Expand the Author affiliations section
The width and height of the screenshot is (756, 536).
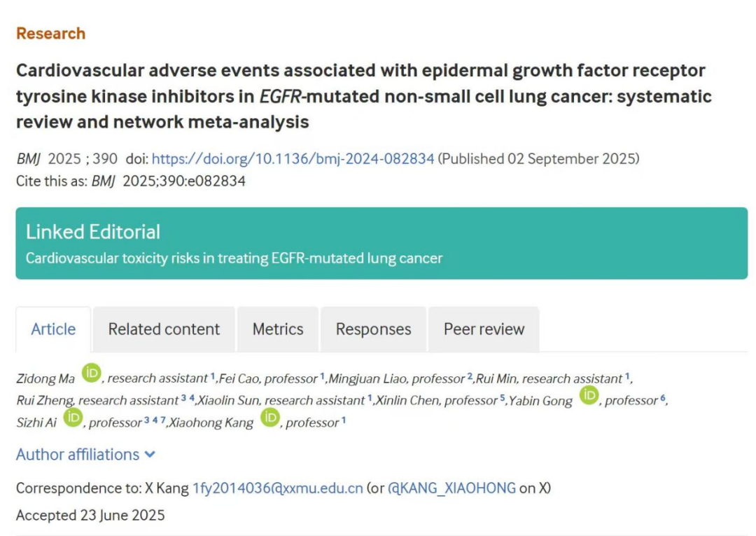click(78, 455)
